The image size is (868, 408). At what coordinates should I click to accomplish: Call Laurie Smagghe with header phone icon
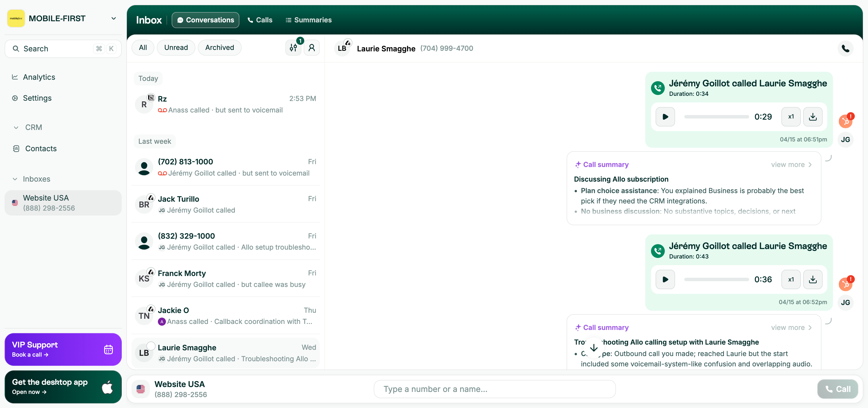[x=845, y=48]
